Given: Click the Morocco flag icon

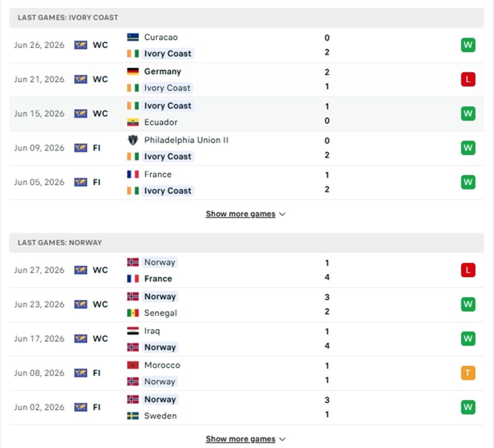Looking at the screenshot, I should click(133, 365).
